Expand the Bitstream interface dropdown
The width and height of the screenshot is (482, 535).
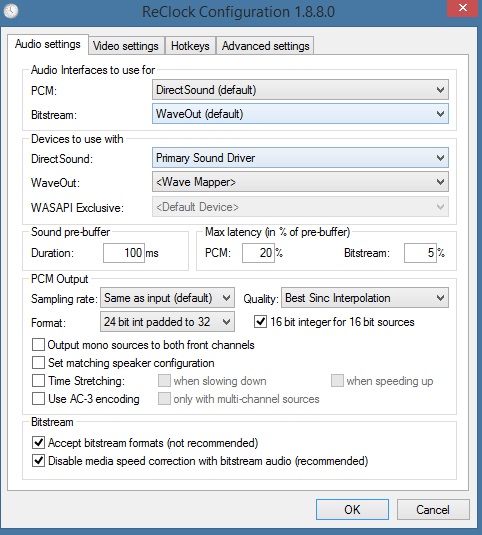(x=300, y=114)
